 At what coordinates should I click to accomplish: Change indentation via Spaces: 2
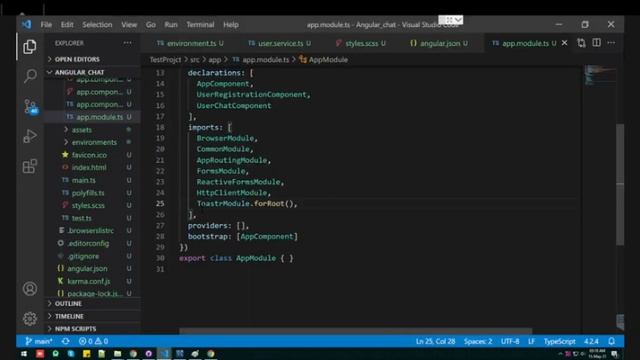point(478,341)
